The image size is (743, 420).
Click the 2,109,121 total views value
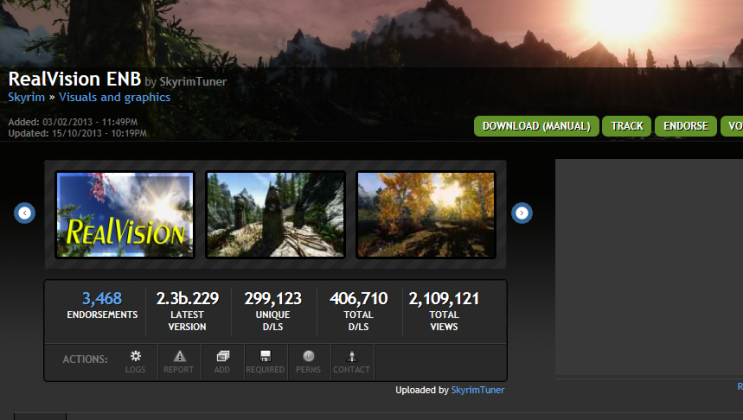[x=444, y=298]
